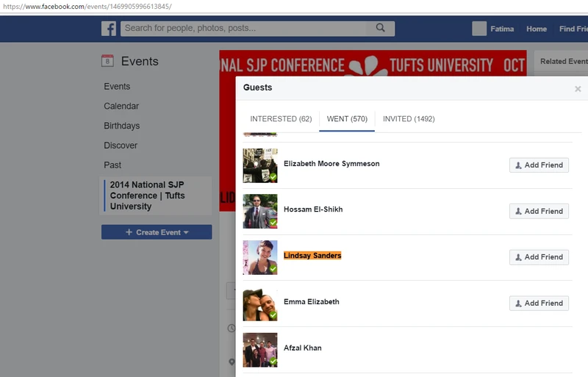Screen dimensions: 588x377
Task: Add Emma Elizabeth as friend
Action: (x=539, y=303)
